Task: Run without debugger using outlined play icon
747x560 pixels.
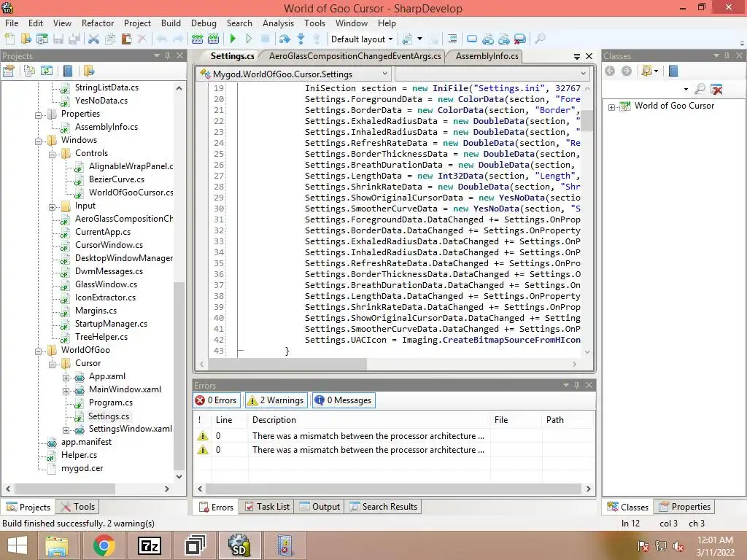Action: point(249,39)
